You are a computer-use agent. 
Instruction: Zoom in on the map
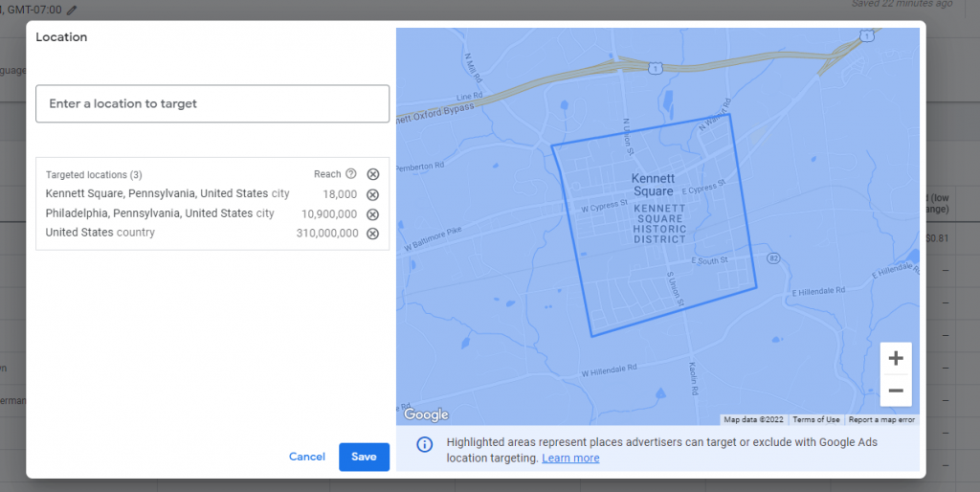[896, 358]
